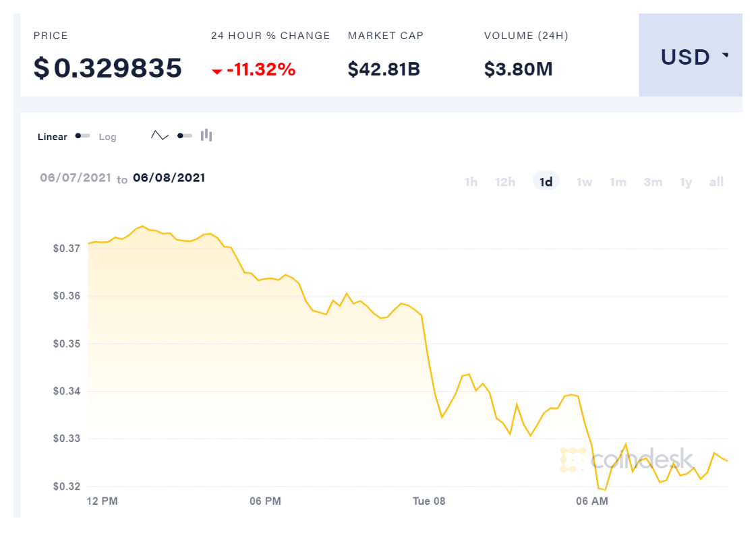Click the line chart type icon
The width and height of the screenshot is (756, 558).
point(160,135)
